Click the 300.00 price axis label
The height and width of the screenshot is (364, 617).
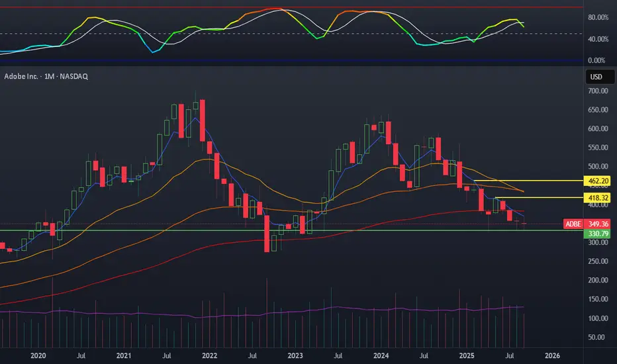click(598, 242)
